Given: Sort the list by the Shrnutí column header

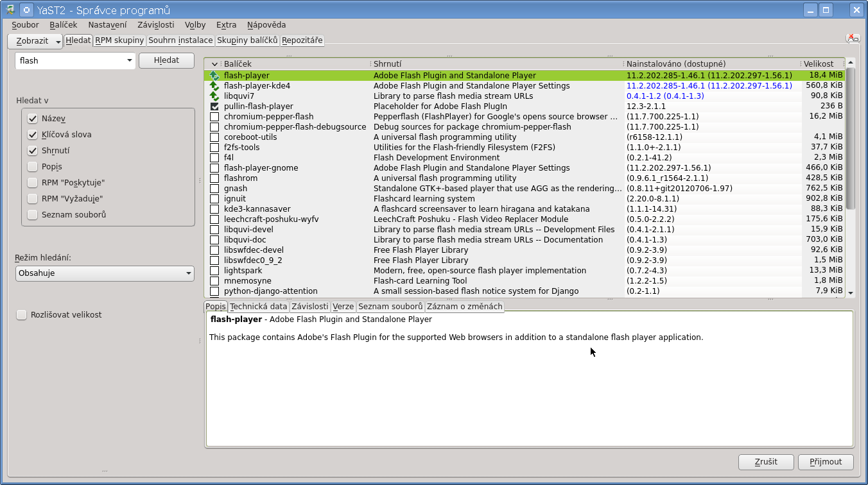Looking at the screenshot, I should pyautogui.click(x=497, y=64).
